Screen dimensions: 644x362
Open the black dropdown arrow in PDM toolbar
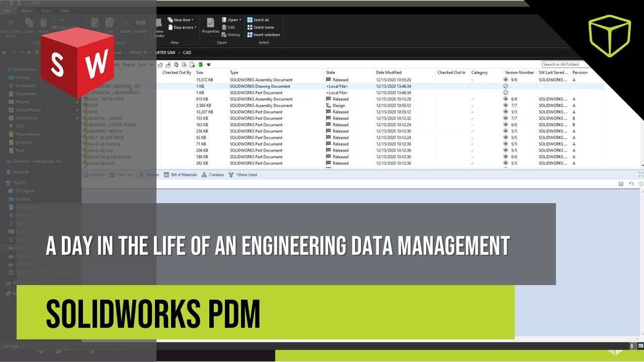tap(208, 64)
